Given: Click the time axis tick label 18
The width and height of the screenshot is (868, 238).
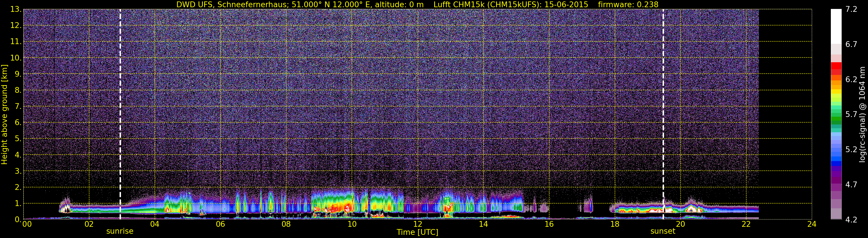Looking at the screenshot, I should 614,224.
